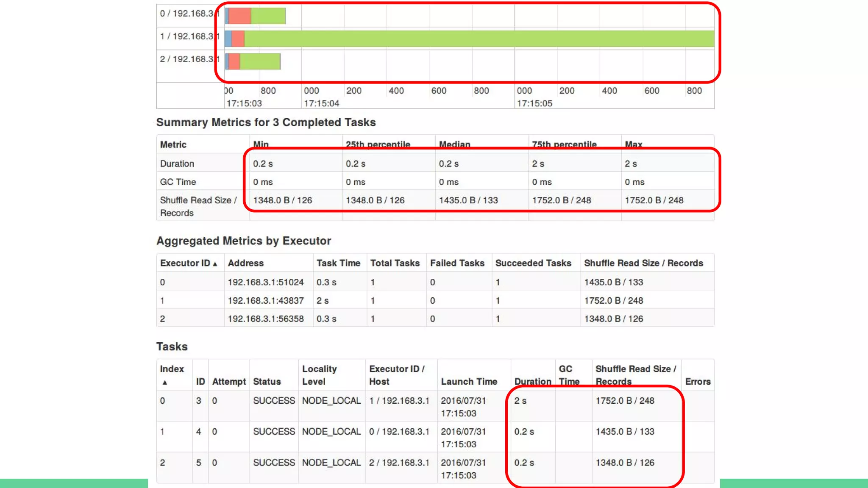Click timeline row label 2 / 192.168.3.1
This screenshot has width=868, height=488.
click(186, 59)
